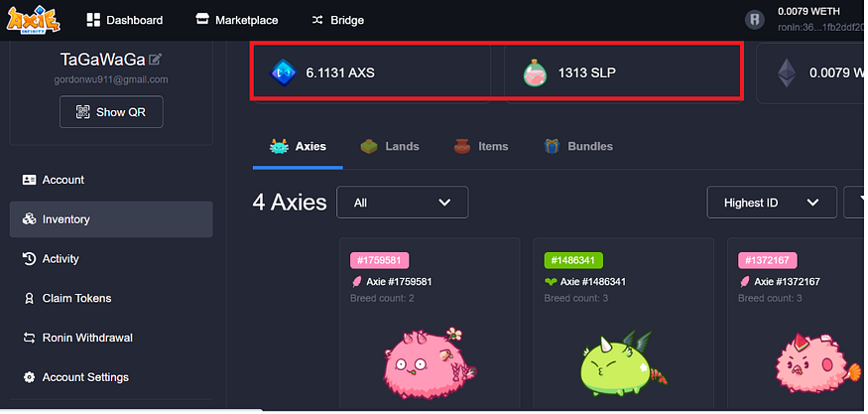Open Axie #1759581 name link
Viewport: 868px width, 414px height.
[x=399, y=282]
